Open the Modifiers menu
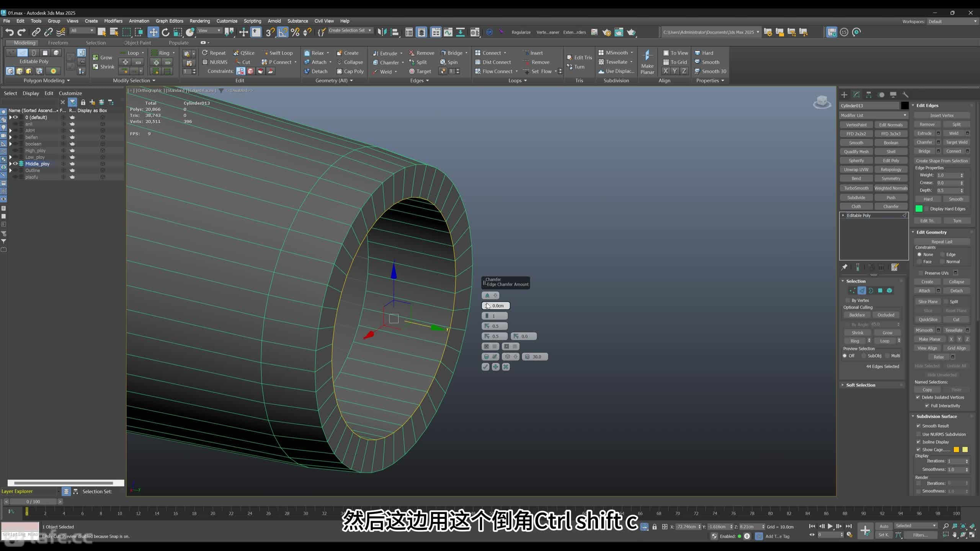980x551 pixels. pyautogui.click(x=113, y=21)
